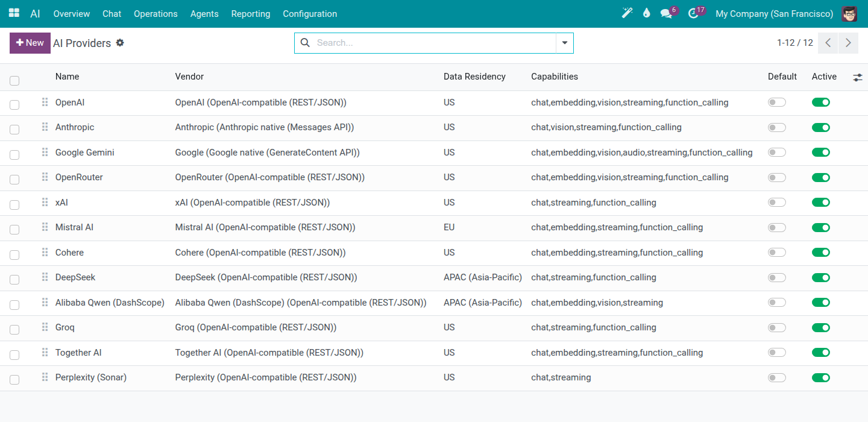Click DeepSeek's APAC (Asia-Pacific) cell
This screenshot has height=422, width=868.
[x=483, y=277]
